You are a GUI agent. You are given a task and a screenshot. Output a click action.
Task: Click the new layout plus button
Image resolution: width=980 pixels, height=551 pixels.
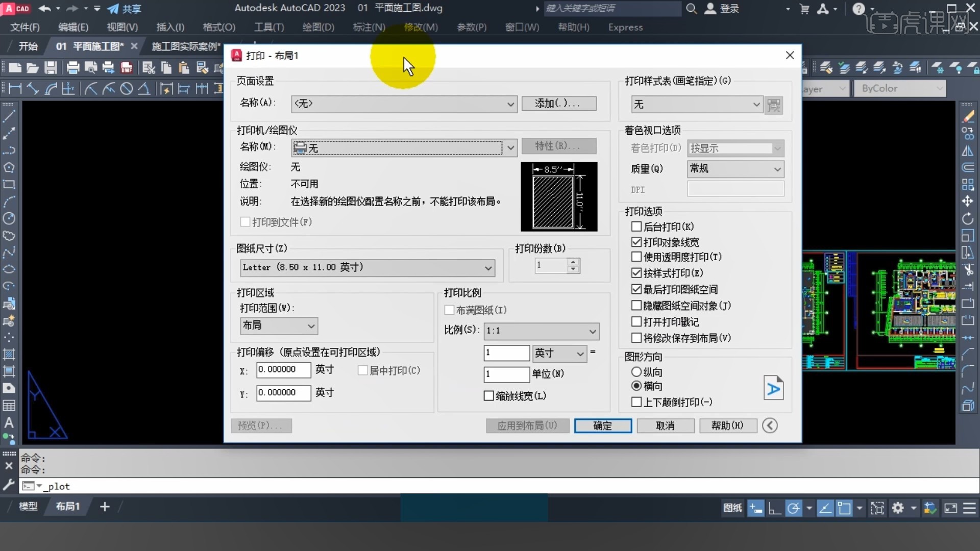105,507
